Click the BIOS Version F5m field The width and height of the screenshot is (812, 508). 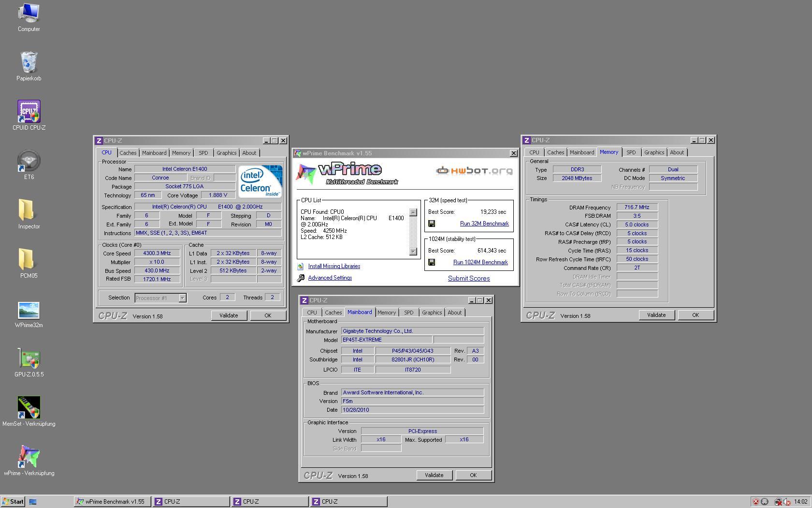click(412, 401)
